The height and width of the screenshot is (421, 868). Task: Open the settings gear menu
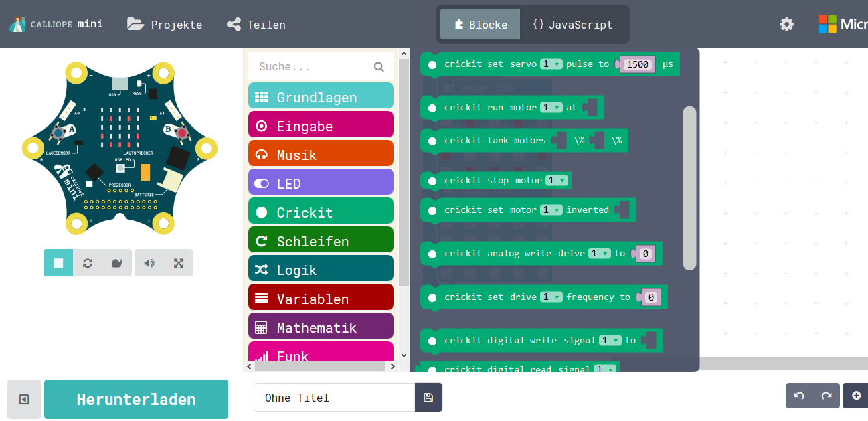pos(787,25)
